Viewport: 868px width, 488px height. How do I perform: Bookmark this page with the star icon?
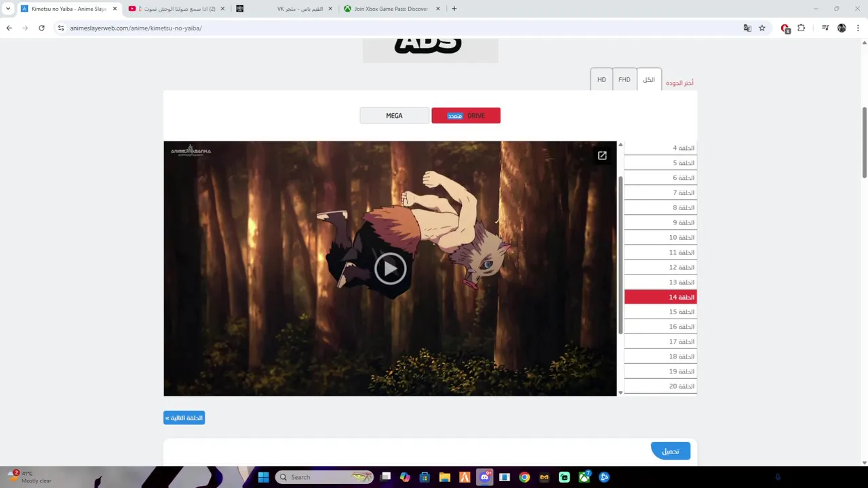(762, 28)
